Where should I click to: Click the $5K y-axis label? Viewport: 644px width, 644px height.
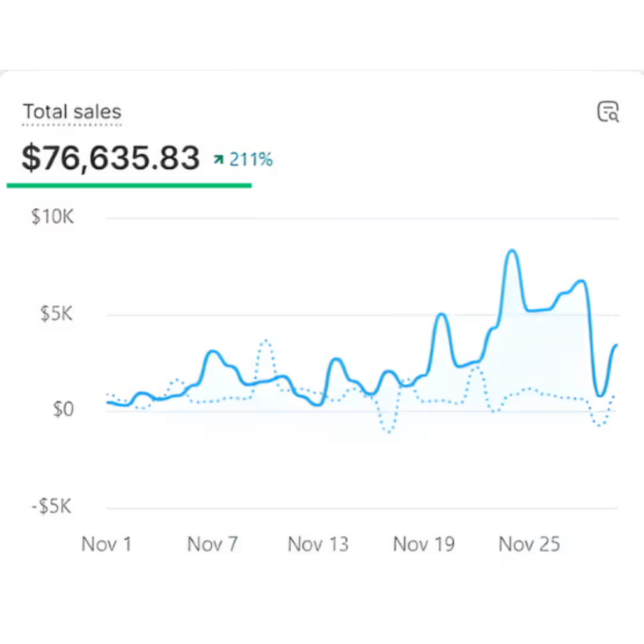click(x=57, y=314)
